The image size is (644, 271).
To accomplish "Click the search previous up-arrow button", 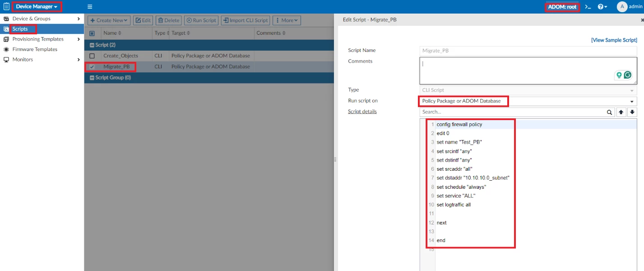I will (621, 112).
